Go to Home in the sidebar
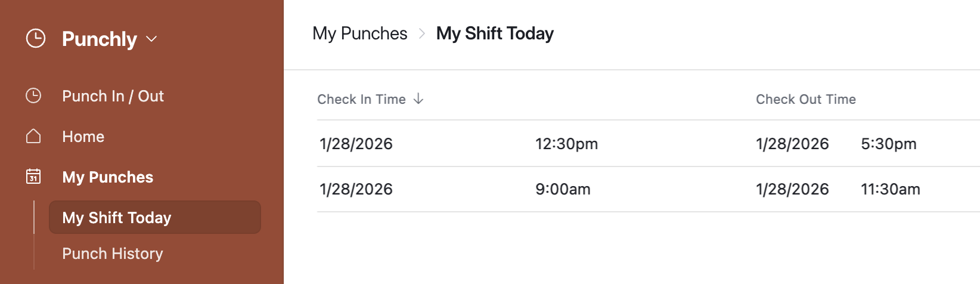Image resolution: width=980 pixels, height=284 pixels. 83,137
